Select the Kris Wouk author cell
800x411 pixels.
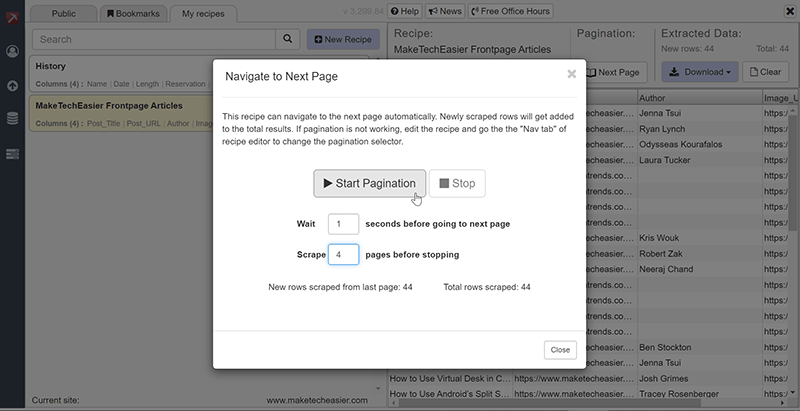click(x=699, y=238)
